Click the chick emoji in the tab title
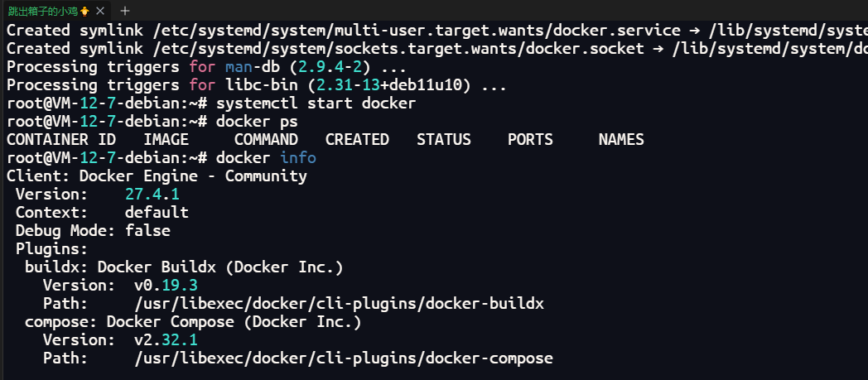Image resolution: width=868 pixels, height=380 pixels. point(84,11)
